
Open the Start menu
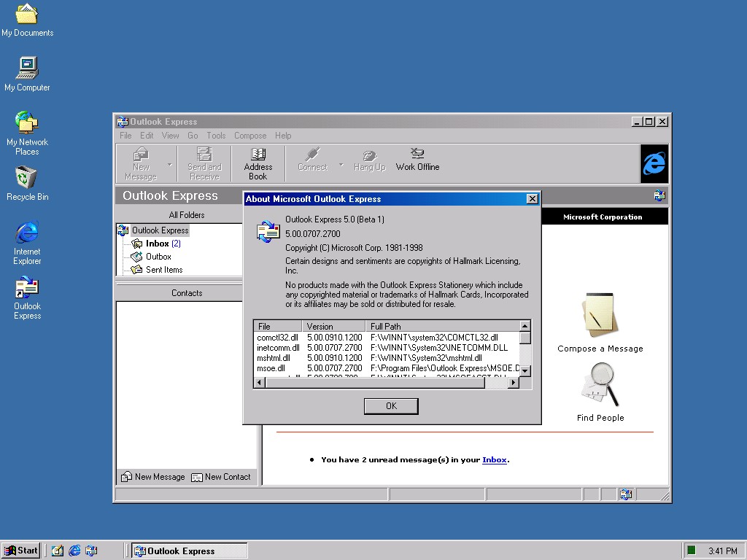[x=21, y=551]
